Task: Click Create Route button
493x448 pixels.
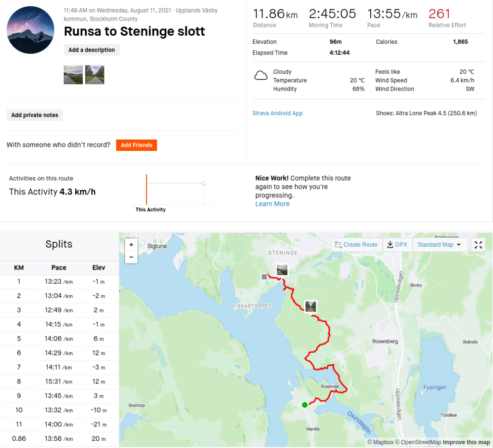Action: pyautogui.click(x=356, y=245)
